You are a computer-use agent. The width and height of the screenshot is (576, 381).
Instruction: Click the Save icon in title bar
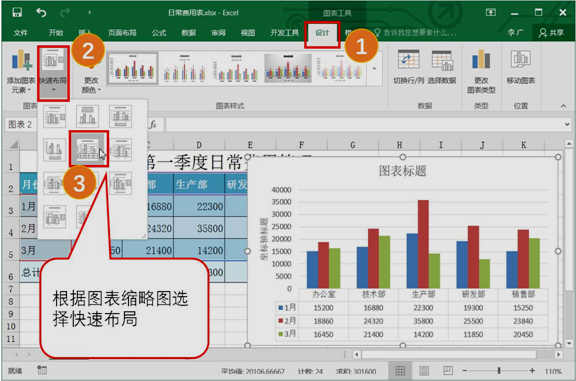17,12
